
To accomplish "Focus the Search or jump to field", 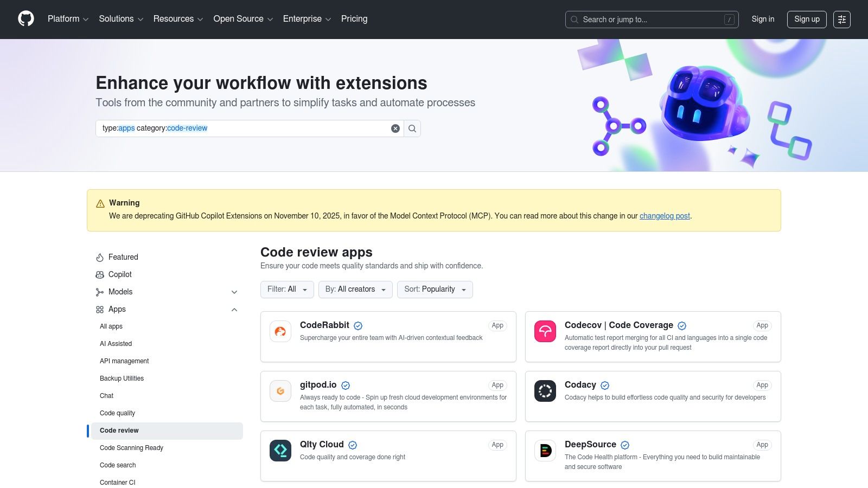I will 652,20.
